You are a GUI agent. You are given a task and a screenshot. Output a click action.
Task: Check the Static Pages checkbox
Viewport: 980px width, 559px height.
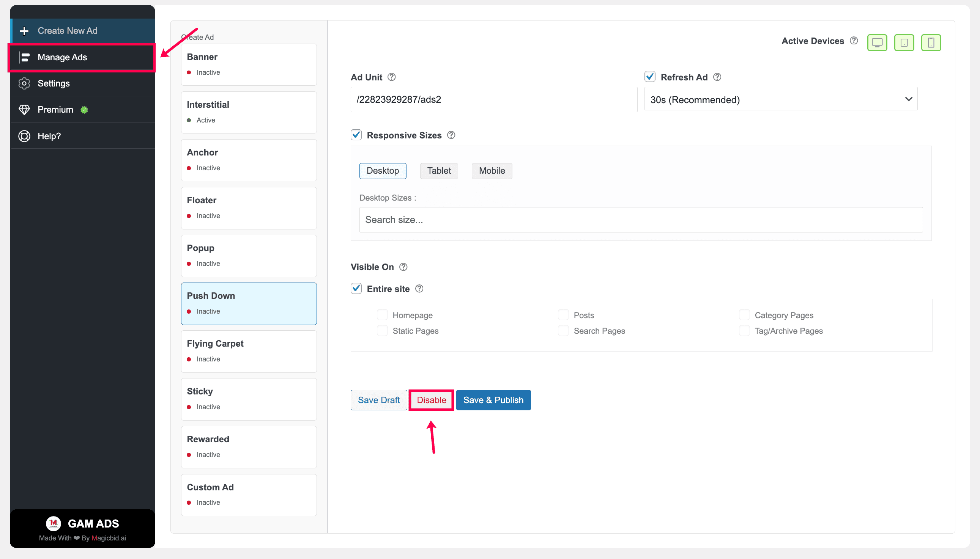click(382, 331)
